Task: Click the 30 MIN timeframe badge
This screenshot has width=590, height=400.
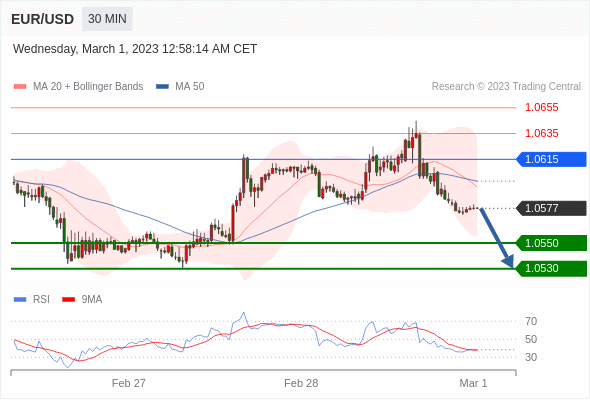Action: pos(107,19)
